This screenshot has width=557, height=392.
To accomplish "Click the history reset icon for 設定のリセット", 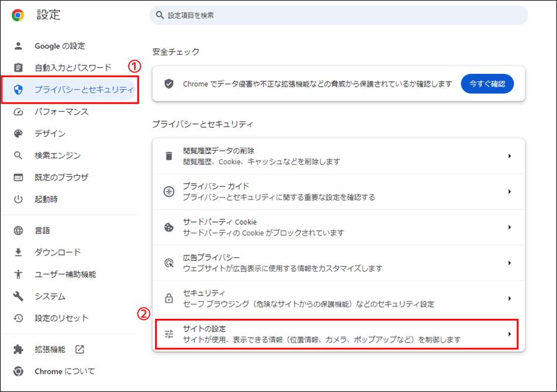I will 18,318.
